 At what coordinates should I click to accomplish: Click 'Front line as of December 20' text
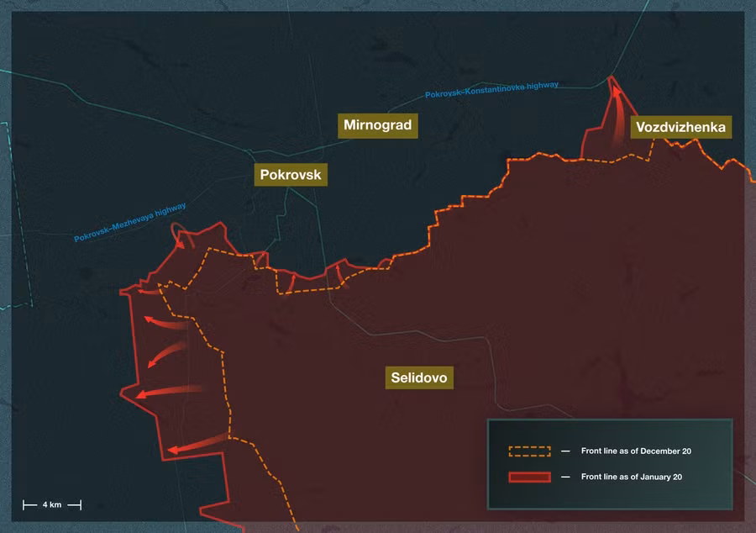[x=636, y=451]
